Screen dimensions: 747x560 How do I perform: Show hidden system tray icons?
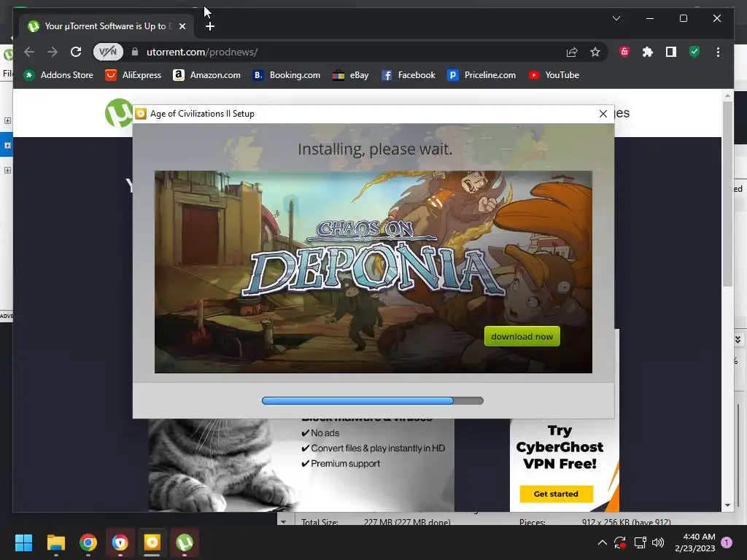(x=602, y=542)
